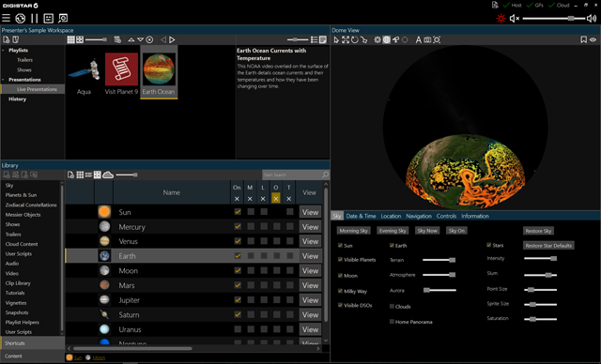601x364 pixels.
Task: Open the Content section in Library
Action: click(x=33, y=356)
